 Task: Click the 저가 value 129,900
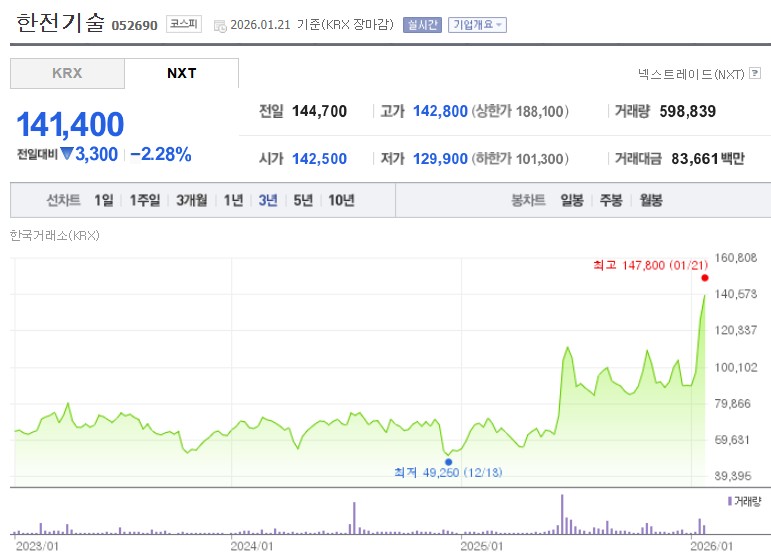coord(440,159)
